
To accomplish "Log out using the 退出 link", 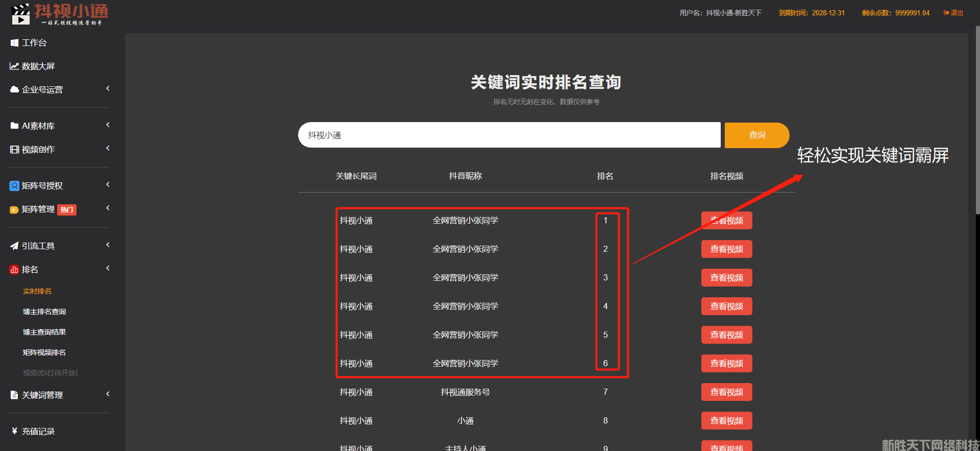I will 953,13.
